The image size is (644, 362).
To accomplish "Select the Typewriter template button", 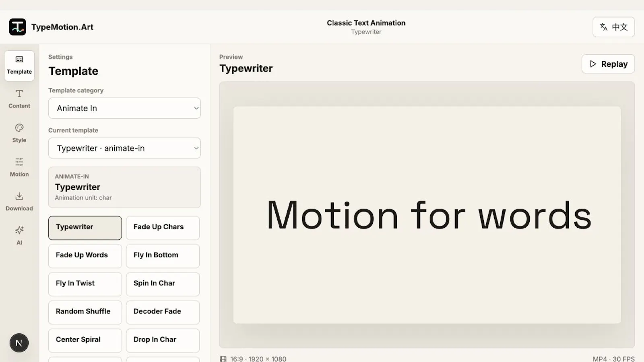I will click(85, 228).
